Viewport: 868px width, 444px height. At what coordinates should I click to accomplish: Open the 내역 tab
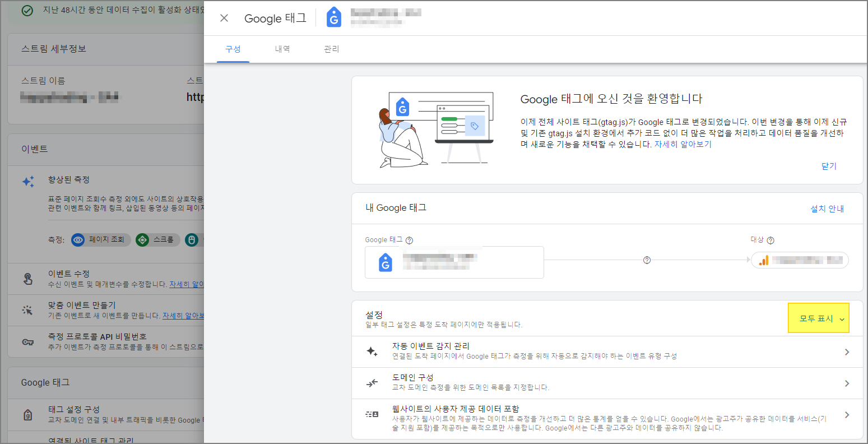282,49
